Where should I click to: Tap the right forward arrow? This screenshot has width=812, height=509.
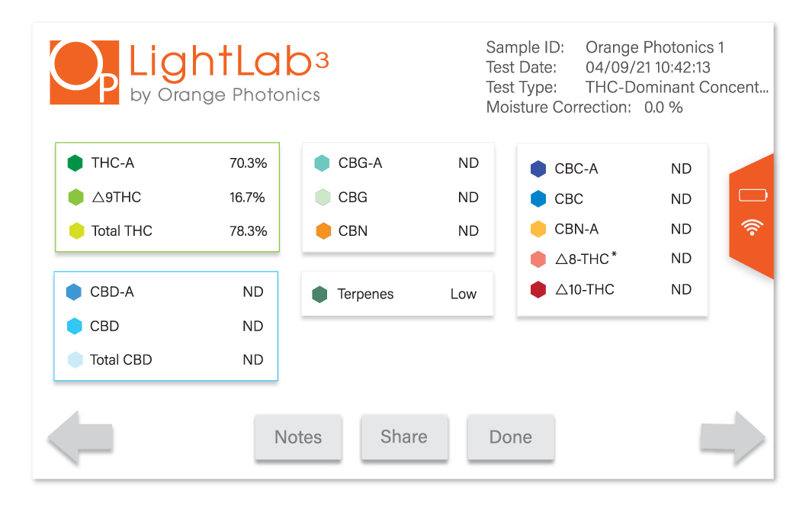733,437
